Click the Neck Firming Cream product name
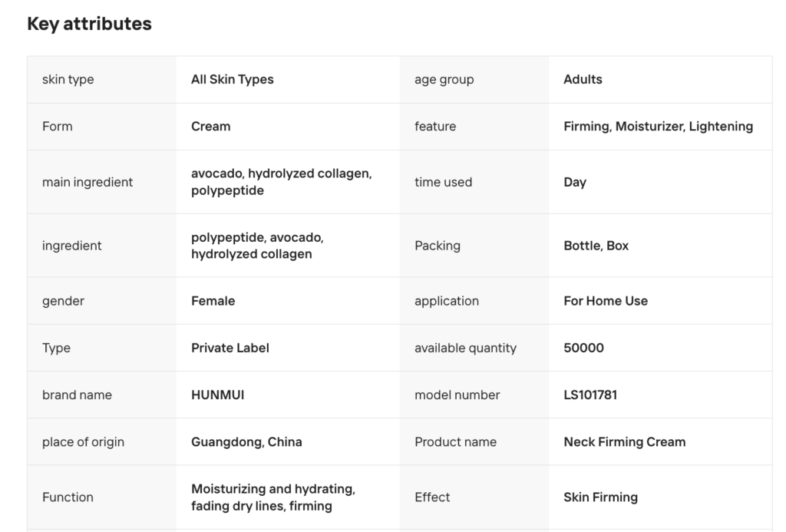This screenshot has height=532, width=786. [624, 441]
